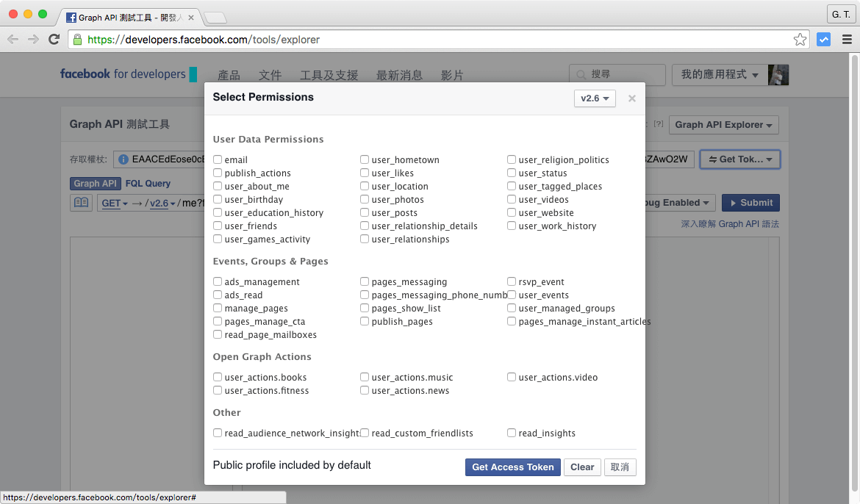Close the Select Permissions dialog with X
The height and width of the screenshot is (504, 860).
[x=631, y=98]
